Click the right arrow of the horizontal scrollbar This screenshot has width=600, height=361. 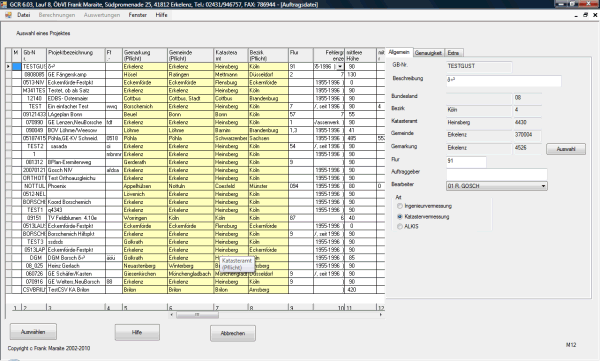(x=381, y=315)
